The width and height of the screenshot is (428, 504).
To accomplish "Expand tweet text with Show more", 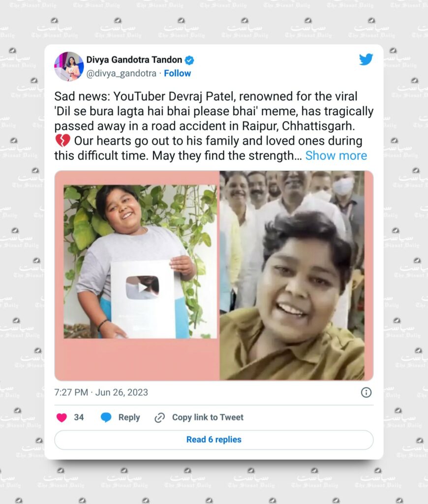I will coord(336,156).
